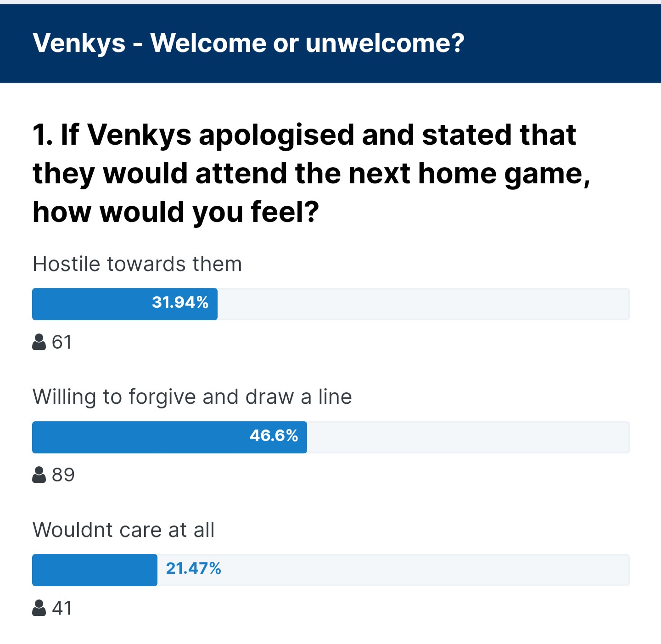The image size is (661, 644).
Task: Click the empty part of the Hostile result bar
Action: (x=422, y=304)
